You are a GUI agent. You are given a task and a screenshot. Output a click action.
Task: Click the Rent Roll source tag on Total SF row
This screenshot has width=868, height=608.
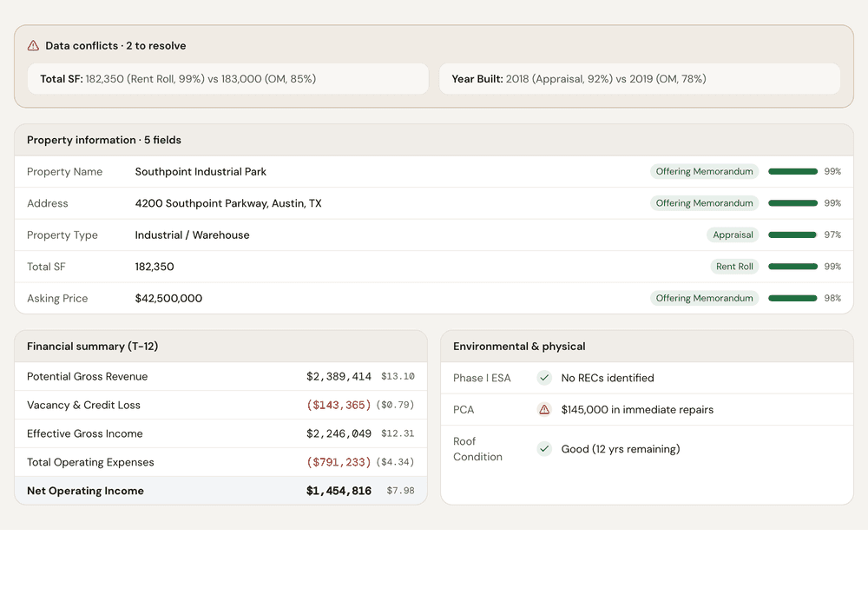click(734, 267)
